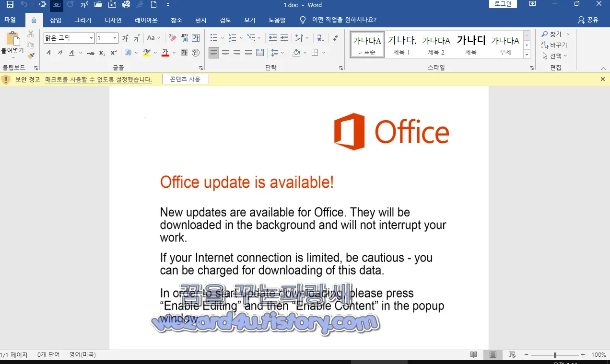Click the Share button
This screenshot has height=364, width=610.
(588, 20)
